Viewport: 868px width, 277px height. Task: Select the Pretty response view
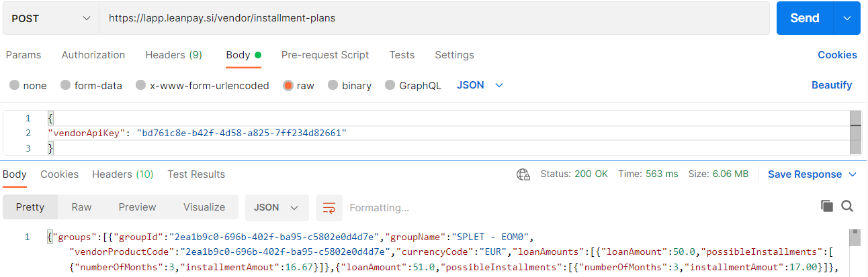[30, 207]
